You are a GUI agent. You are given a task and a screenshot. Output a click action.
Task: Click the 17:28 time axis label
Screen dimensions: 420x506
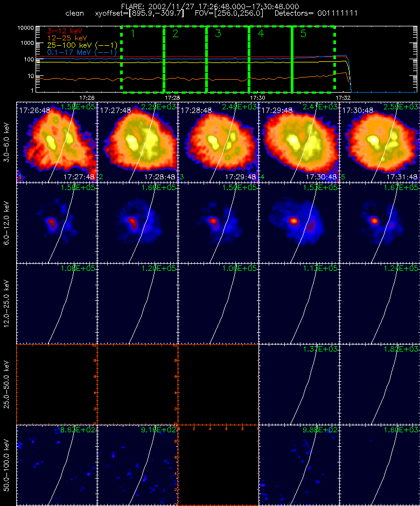[172, 97]
